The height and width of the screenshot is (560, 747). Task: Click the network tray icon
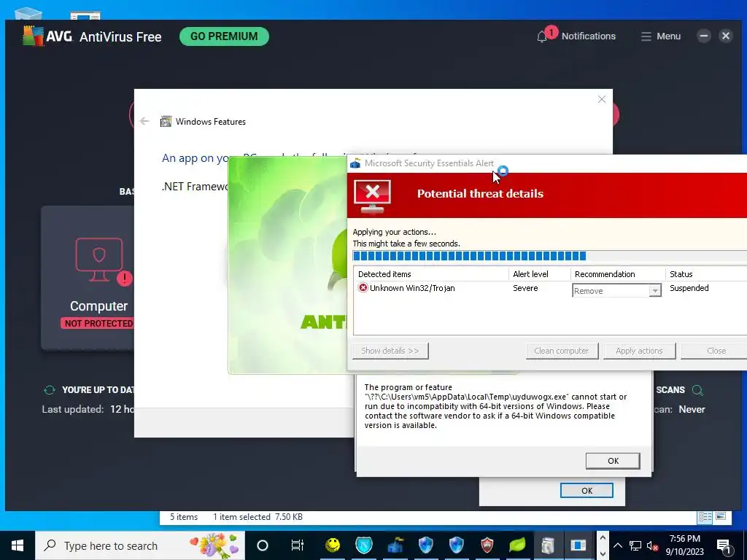[635, 545]
